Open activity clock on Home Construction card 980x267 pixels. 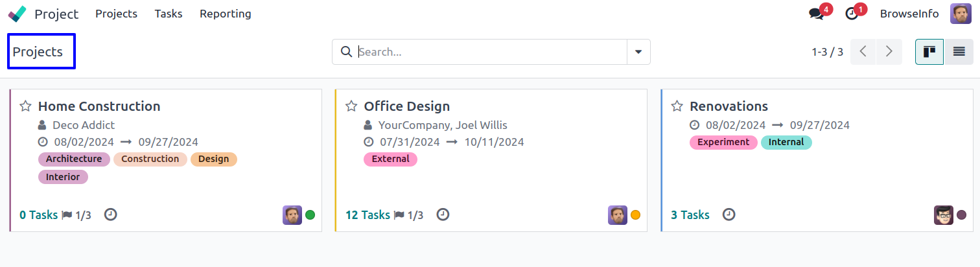click(111, 215)
